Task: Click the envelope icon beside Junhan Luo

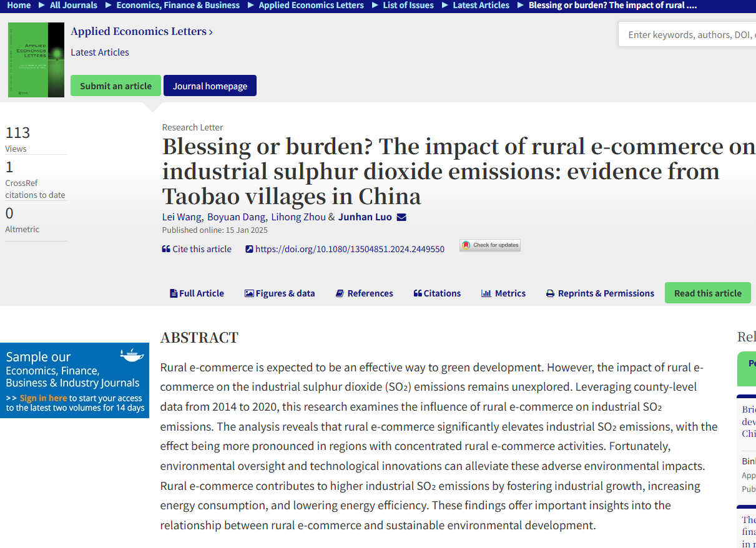Action: [401, 217]
